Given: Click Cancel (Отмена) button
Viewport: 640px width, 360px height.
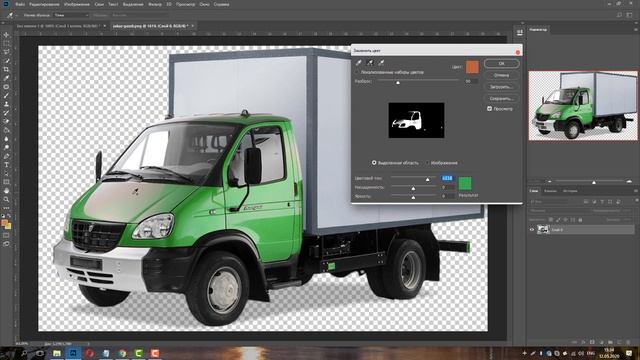Looking at the screenshot, I should pos(502,75).
